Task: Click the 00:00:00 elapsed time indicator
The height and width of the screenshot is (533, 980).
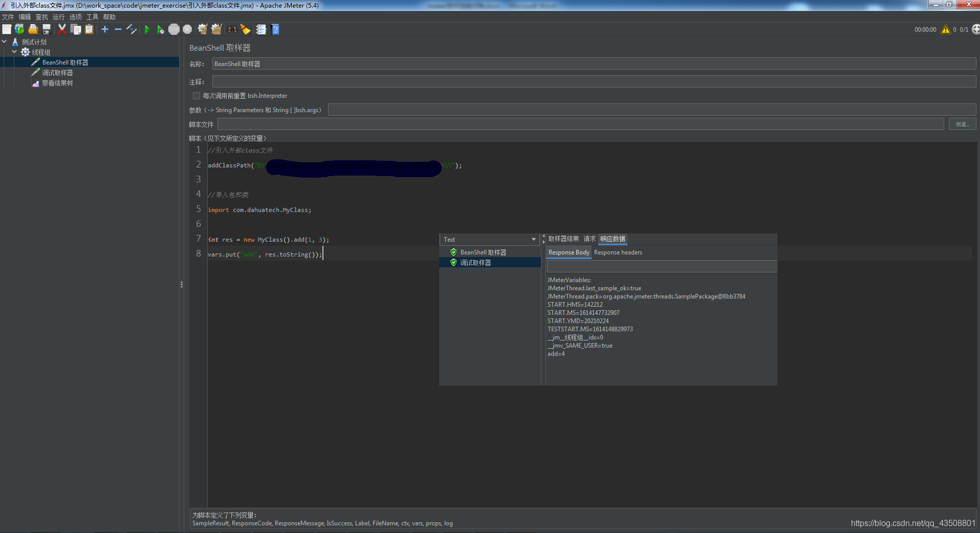Action: click(925, 30)
